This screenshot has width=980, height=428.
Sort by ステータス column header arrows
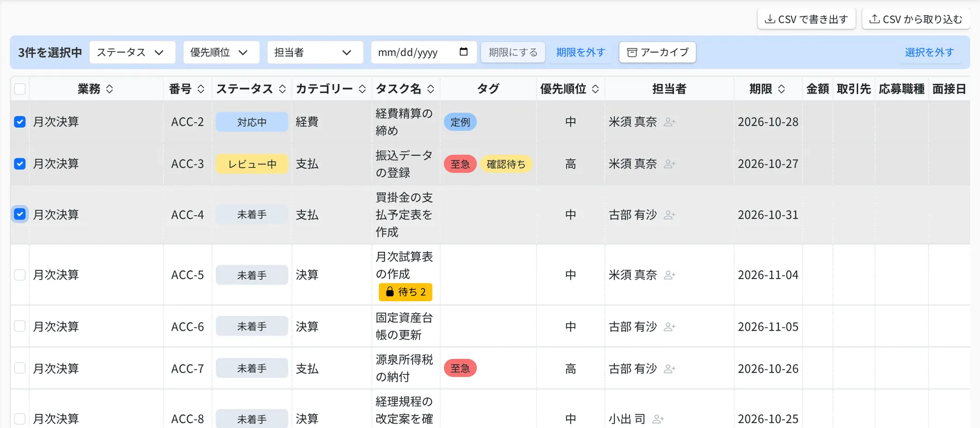(x=282, y=89)
